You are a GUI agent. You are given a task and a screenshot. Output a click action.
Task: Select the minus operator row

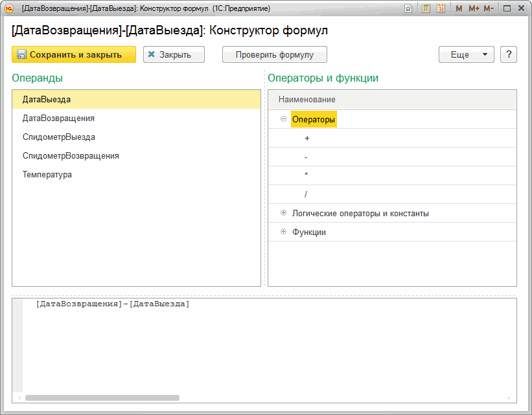coord(392,157)
